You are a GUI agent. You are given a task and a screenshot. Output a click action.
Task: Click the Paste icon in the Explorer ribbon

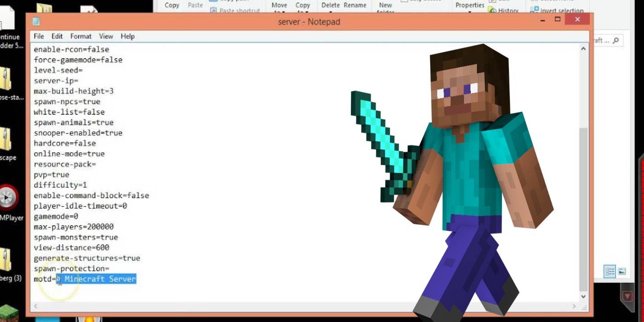click(x=195, y=5)
